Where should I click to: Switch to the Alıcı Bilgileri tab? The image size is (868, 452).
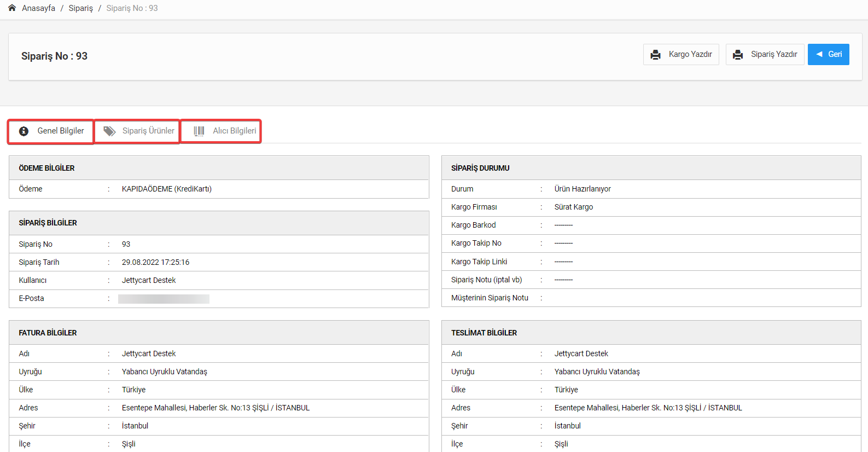(220, 131)
